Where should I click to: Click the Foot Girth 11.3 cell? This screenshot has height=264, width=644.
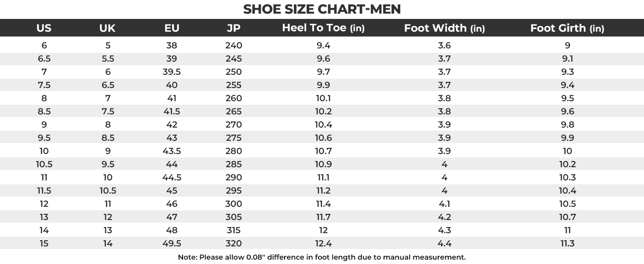(x=567, y=243)
